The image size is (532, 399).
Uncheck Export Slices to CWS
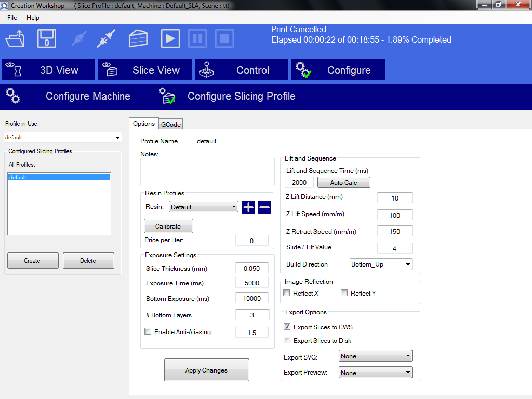[x=287, y=327]
